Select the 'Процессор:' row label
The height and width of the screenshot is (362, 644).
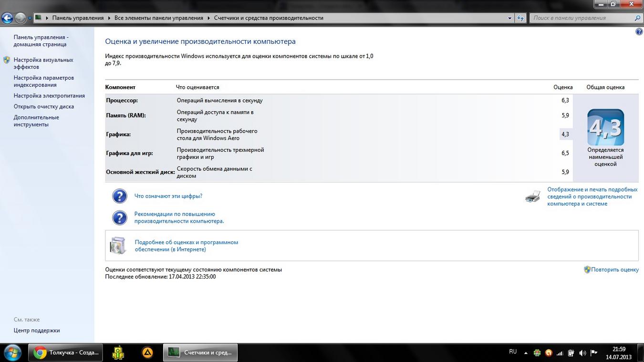click(122, 101)
